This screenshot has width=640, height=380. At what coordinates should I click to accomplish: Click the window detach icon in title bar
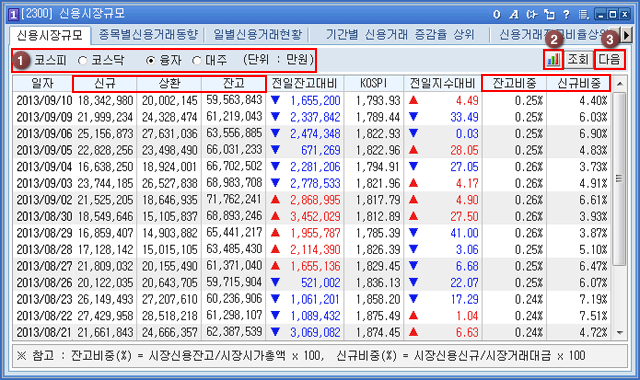pyautogui.click(x=549, y=15)
